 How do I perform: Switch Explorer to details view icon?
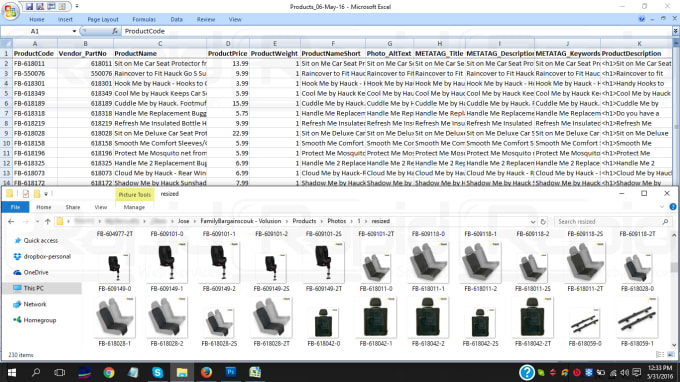(x=660, y=355)
